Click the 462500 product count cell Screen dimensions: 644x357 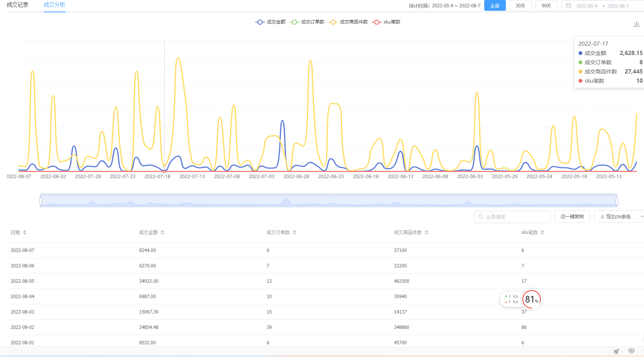pyautogui.click(x=401, y=281)
